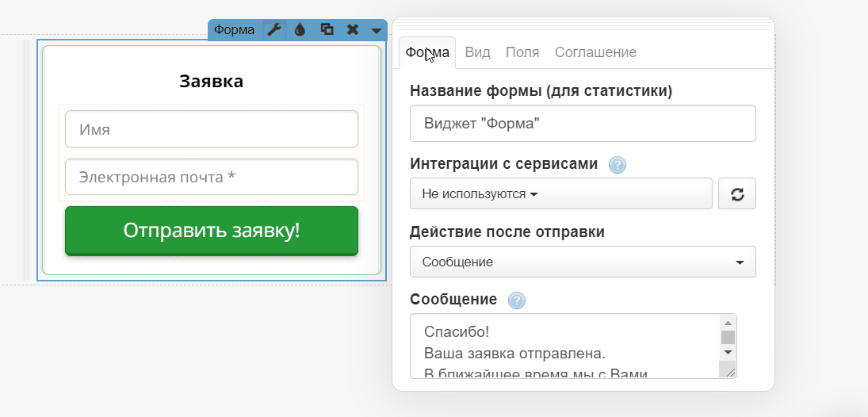Open widget settings with the wrench icon
Image resolution: width=868 pixels, height=417 pixels.
(x=273, y=30)
